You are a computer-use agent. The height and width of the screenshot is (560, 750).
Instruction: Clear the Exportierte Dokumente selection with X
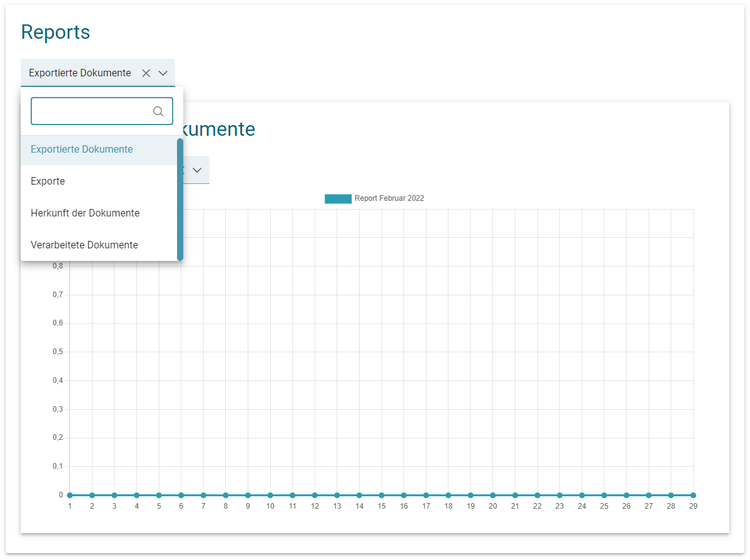tap(146, 73)
